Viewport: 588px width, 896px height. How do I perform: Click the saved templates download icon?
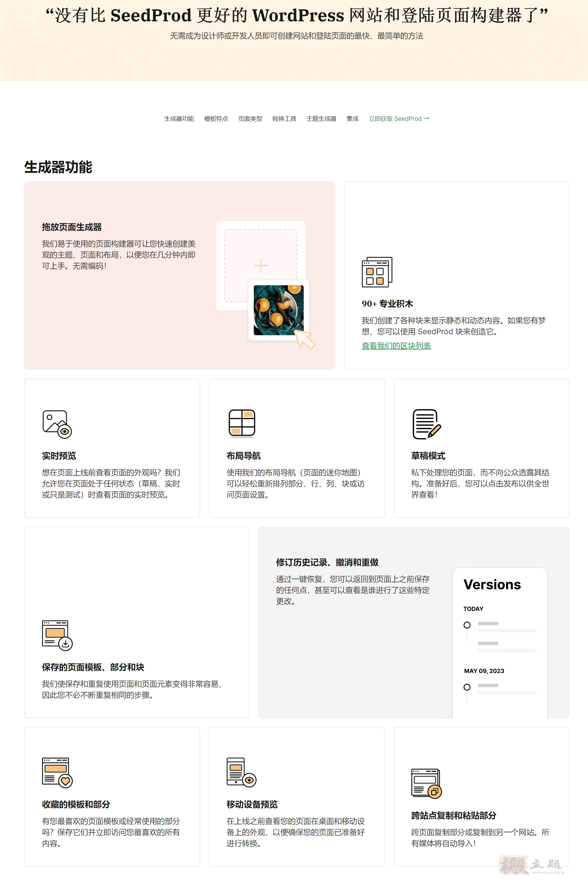57,635
